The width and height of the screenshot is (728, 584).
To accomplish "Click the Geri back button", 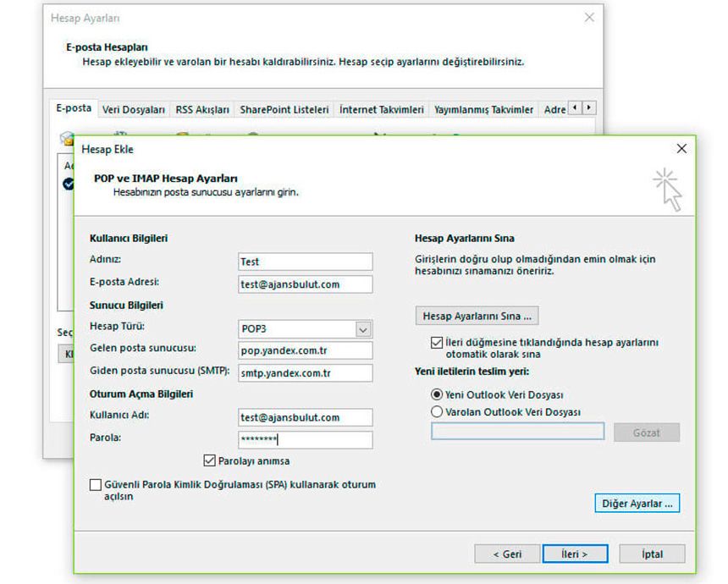I will (507, 554).
